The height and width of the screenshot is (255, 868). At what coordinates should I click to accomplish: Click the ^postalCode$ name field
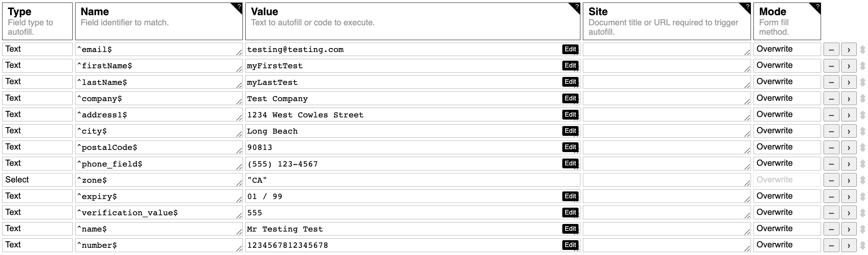click(x=158, y=147)
